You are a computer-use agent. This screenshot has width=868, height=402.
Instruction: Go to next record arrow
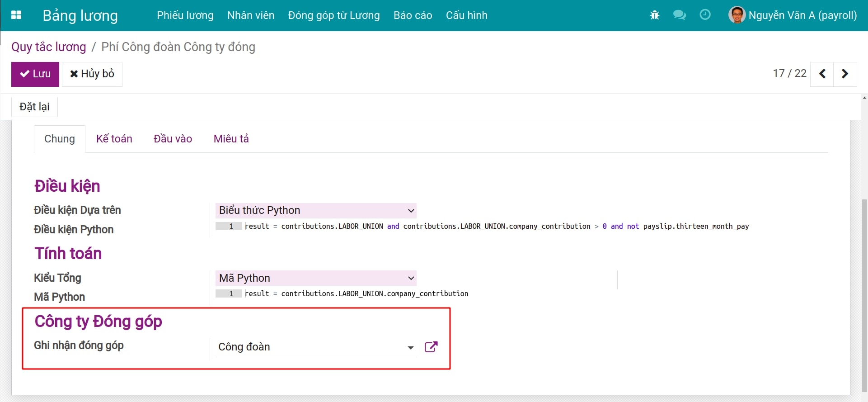[x=845, y=74]
